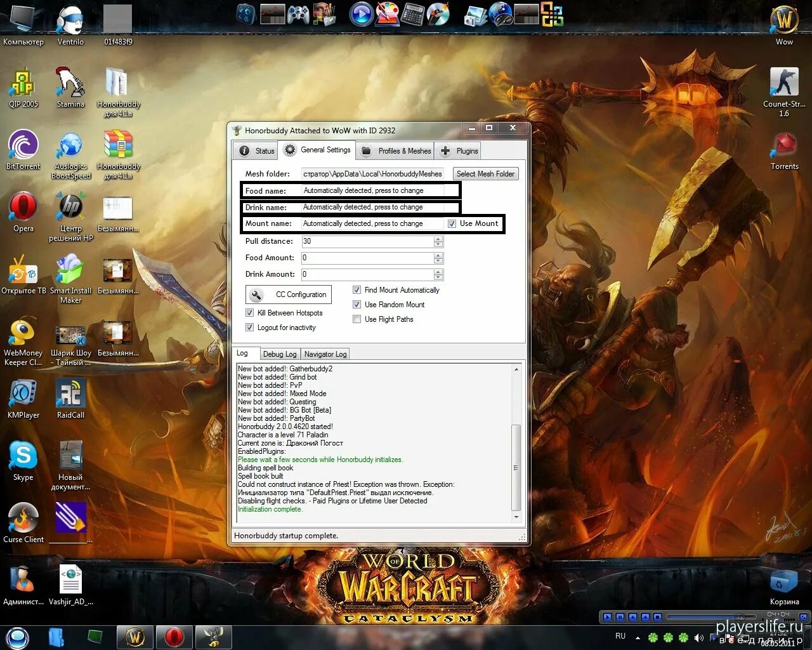This screenshot has height=650, width=812.
Task: Launch KMPlayer from the desktop
Action: click(x=23, y=399)
